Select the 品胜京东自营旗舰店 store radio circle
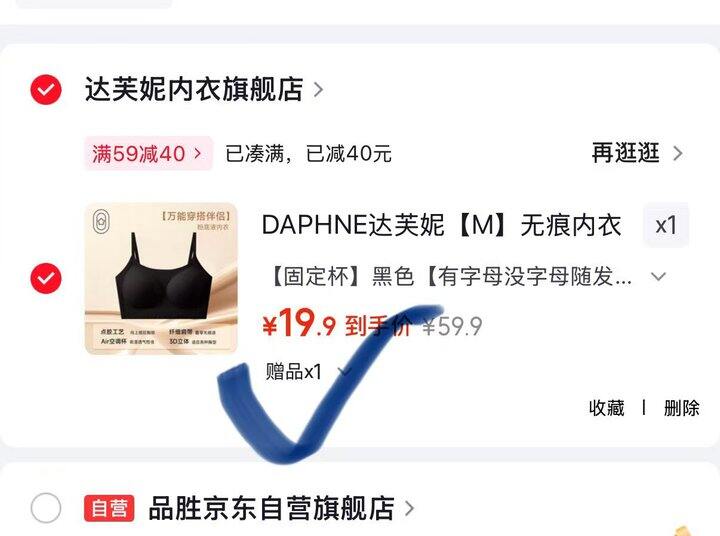 coord(46,508)
